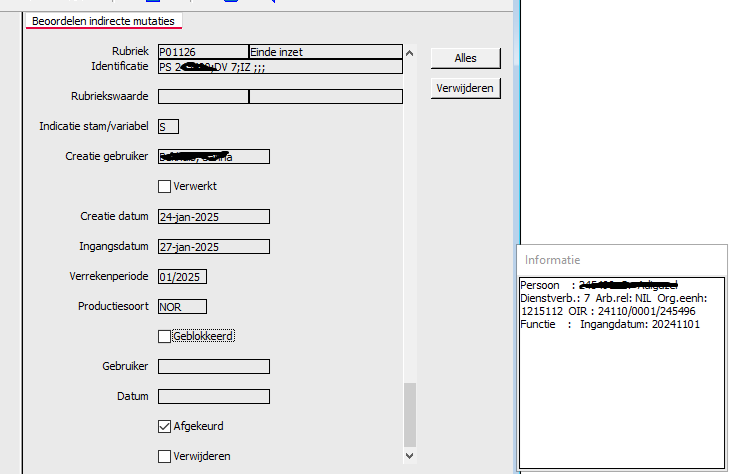740x474 pixels.
Task: Click the Ingangdatum: 20241101 text
Action: pos(640,324)
